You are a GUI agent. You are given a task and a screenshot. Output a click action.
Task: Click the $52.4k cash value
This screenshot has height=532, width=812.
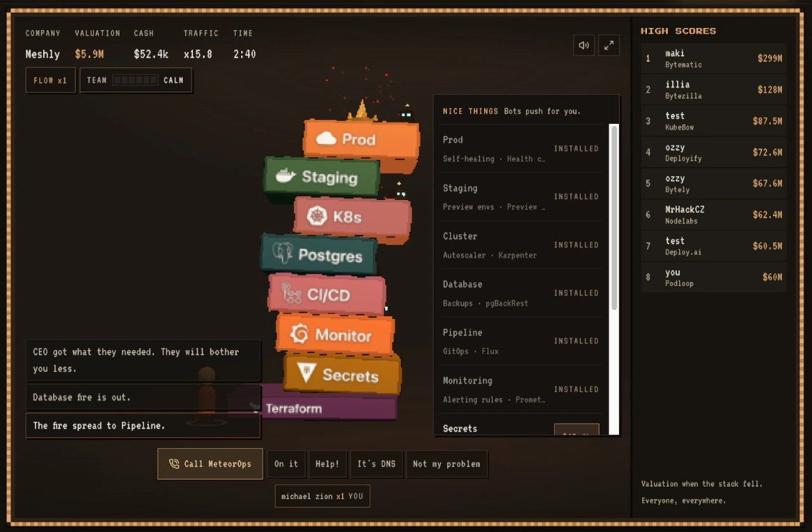(x=151, y=55)
